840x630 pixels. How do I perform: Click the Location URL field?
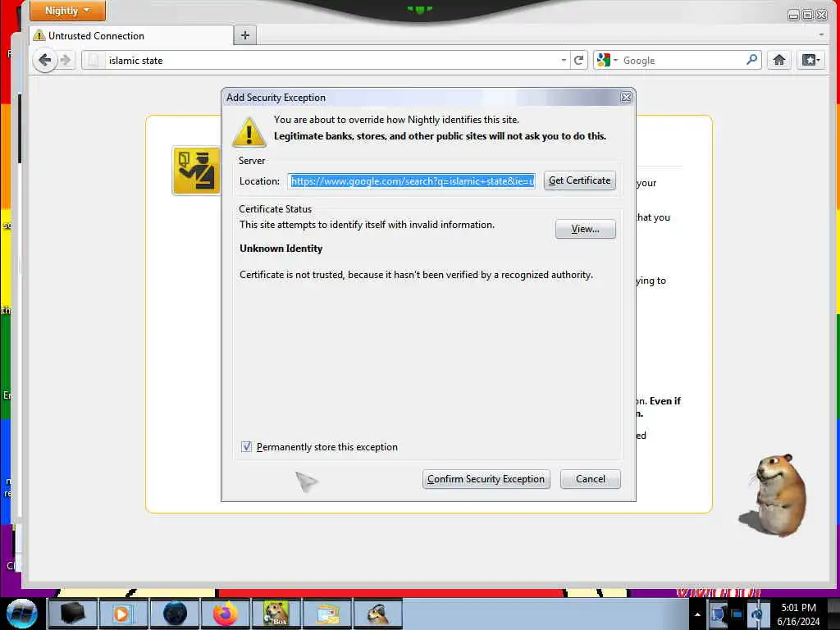point(412,181)
